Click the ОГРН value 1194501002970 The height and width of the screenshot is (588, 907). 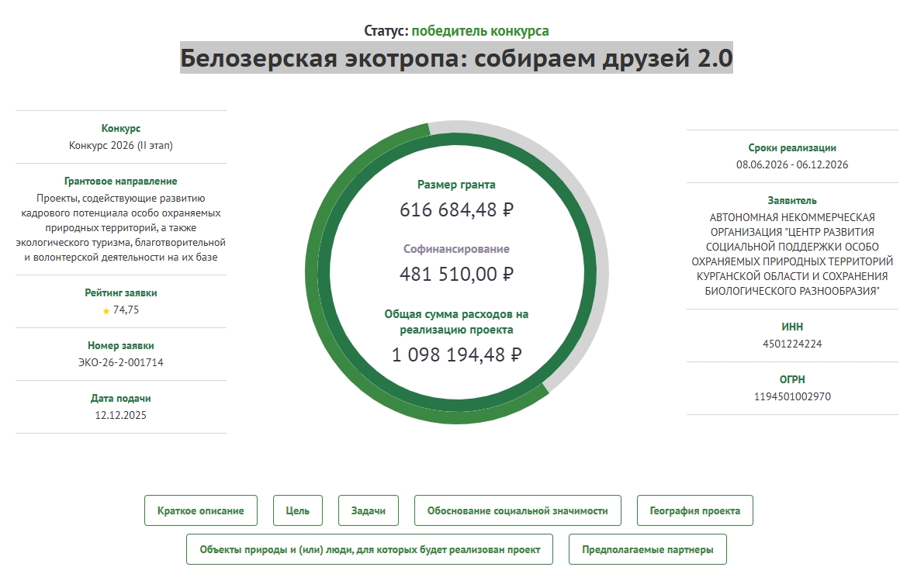[x=792, y=396]
